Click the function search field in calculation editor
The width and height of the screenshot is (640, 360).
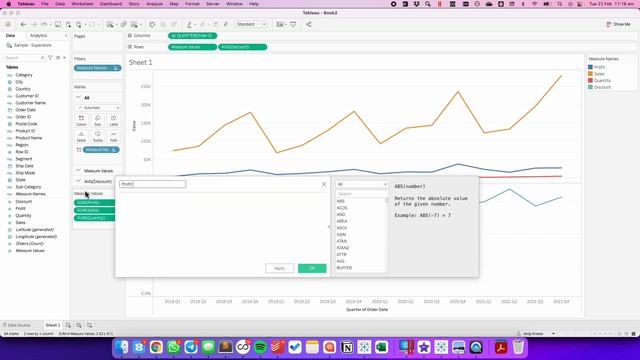point(362,194)
